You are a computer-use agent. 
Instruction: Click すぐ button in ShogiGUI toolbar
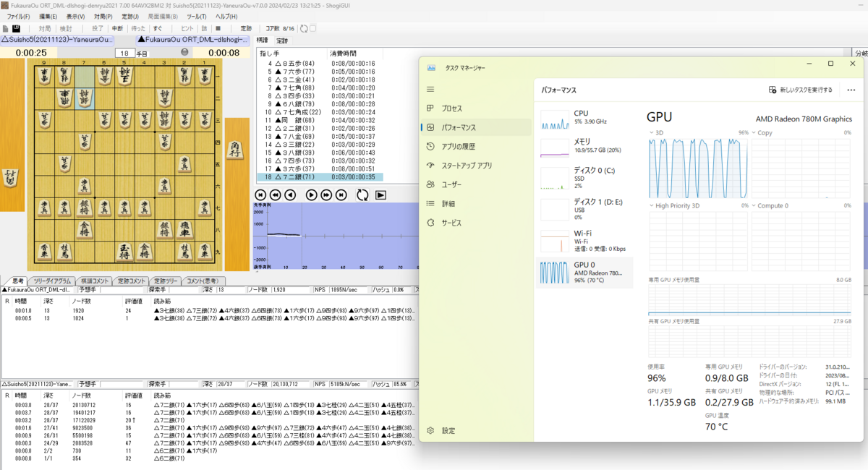pos(157,28)
